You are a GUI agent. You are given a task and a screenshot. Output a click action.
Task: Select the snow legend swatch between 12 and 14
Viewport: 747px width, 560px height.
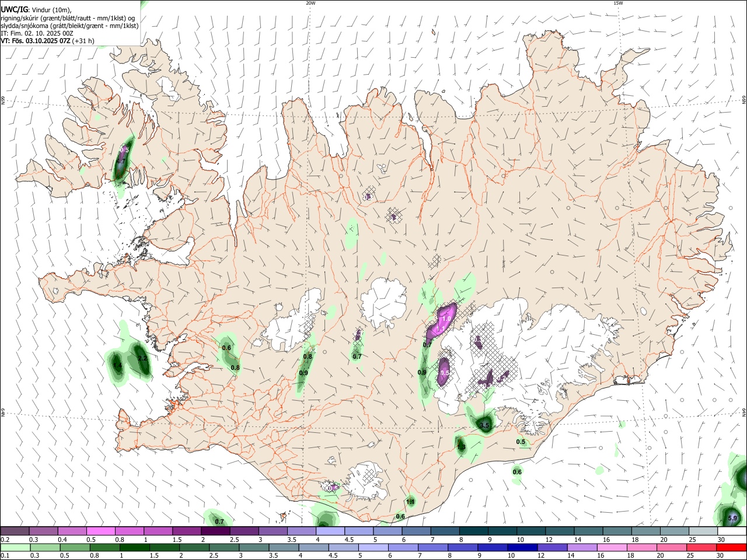pyautogui.click(x=559, y=531)
